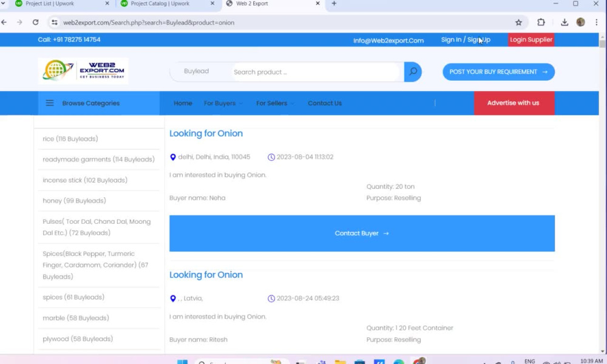
Task: Open the Chrome profile avatar
Action: click(x=580, y=22)
